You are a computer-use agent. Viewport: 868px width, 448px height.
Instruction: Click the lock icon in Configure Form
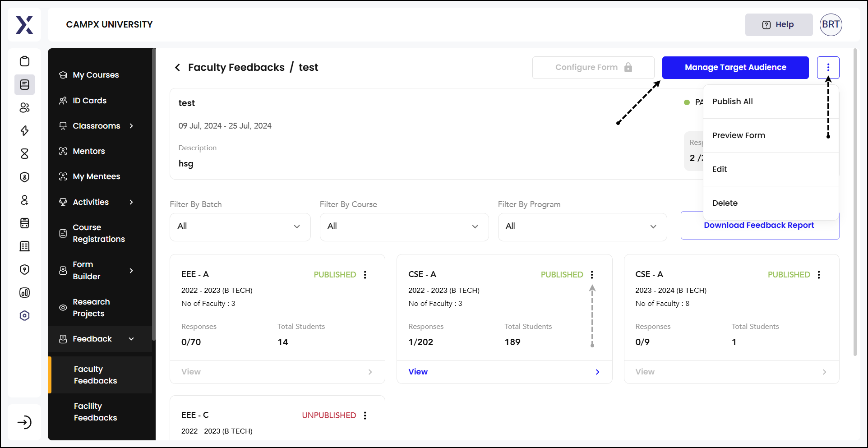628,67
